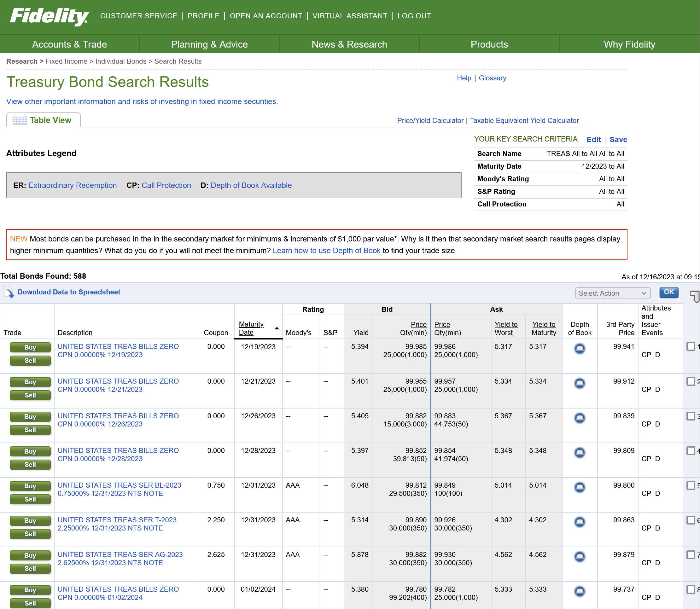This screenshot has width=700, height=609.
Task: Select the checkbox for SER T-2023 note row
Action: [690, 520]
